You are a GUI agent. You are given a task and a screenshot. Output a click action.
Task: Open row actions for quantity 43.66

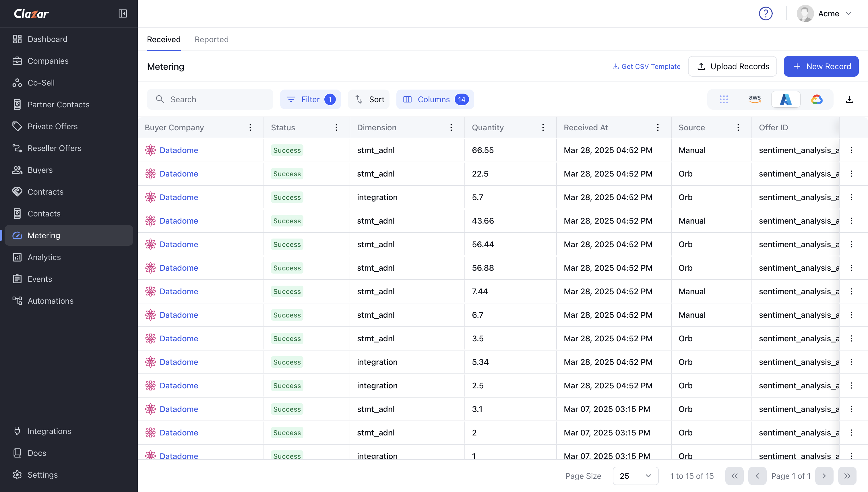click(851, 221)
